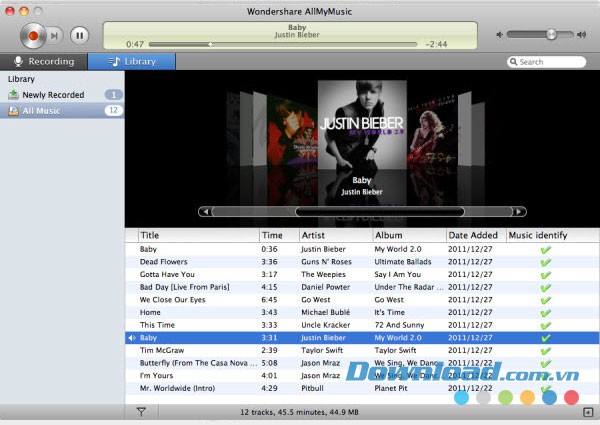Select the Home track
Viewport: 600px width, 425px height.
[362, 313]
